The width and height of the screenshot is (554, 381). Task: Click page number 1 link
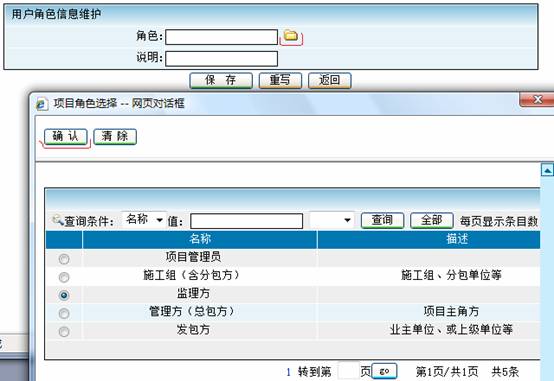288,372
